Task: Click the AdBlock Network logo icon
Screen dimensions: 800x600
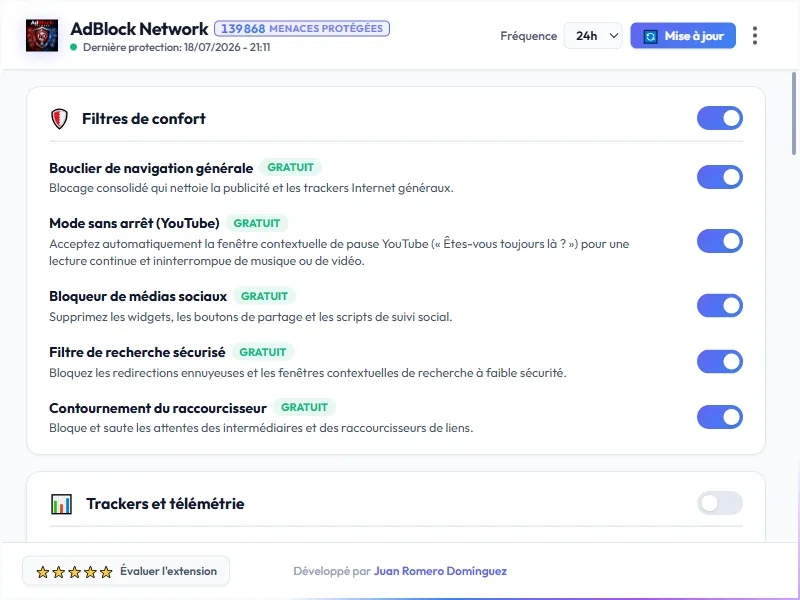Action: point(42,36)
